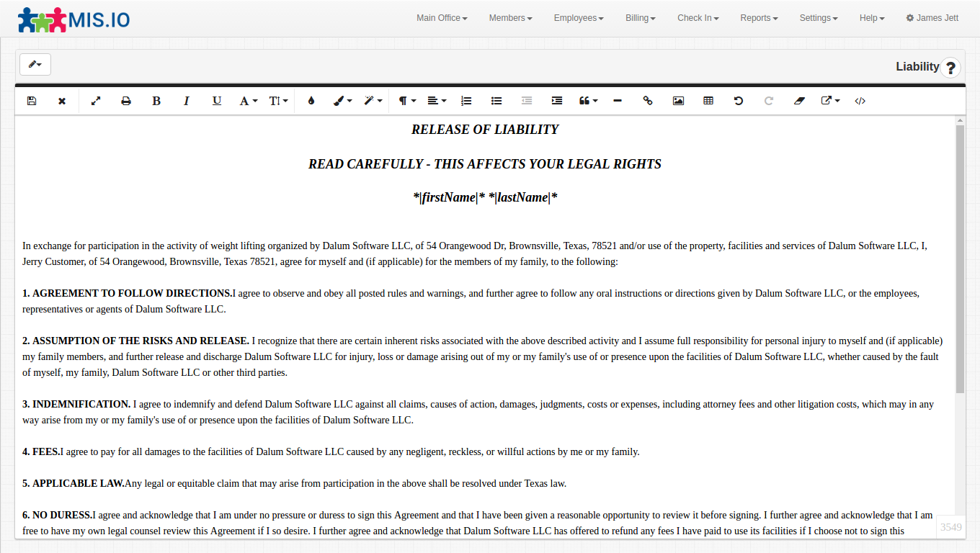980x553 pixels.
Task: Insert a horizontal line
Action: 618,101
